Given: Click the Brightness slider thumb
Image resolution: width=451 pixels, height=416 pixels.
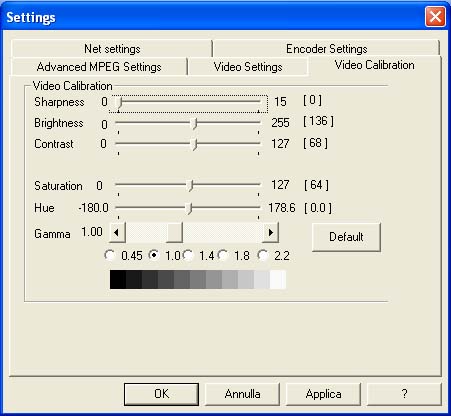Looking at the screenshot, I should click(x=195, y=124).
